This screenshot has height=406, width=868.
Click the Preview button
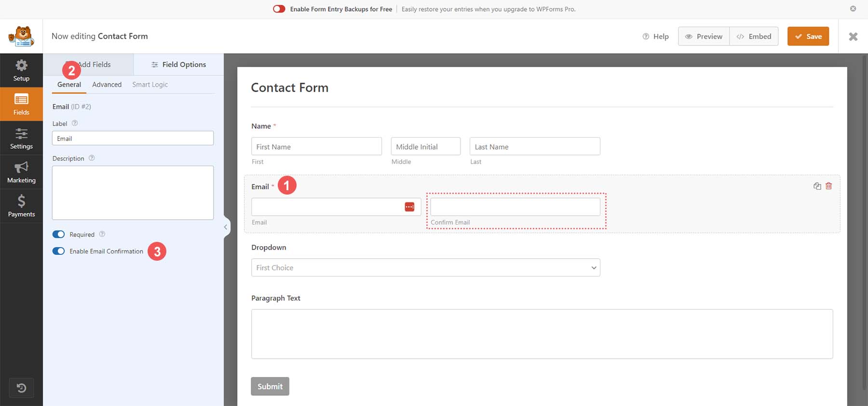(x=704, y=36)
